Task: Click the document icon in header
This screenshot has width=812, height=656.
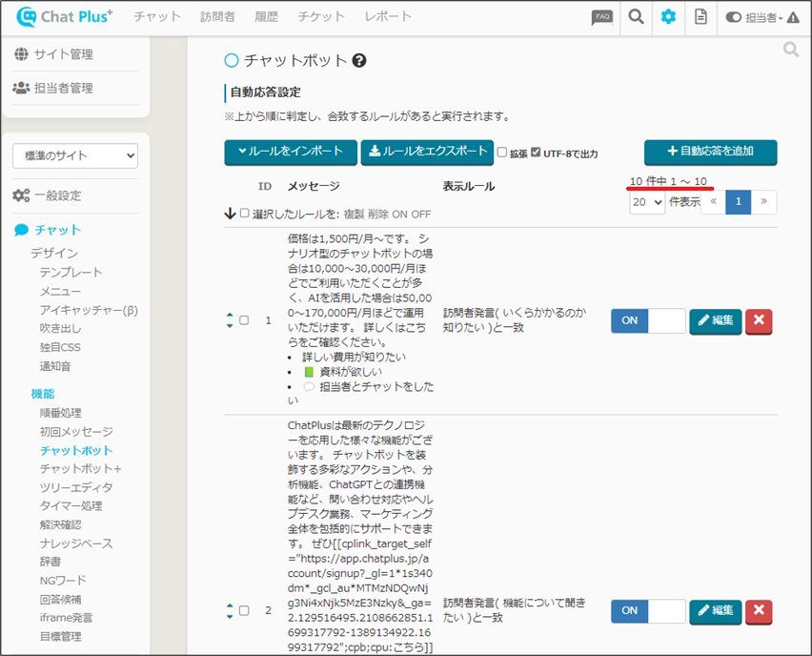Action: (700, 17)
